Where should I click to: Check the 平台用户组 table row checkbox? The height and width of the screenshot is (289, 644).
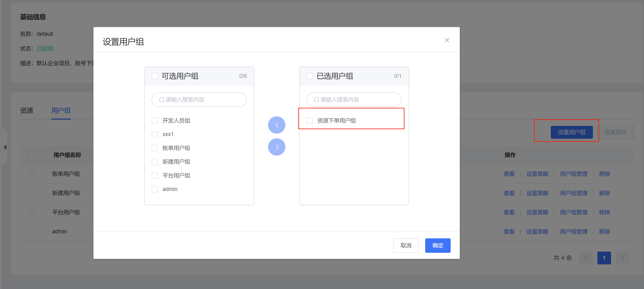(32, 212)
